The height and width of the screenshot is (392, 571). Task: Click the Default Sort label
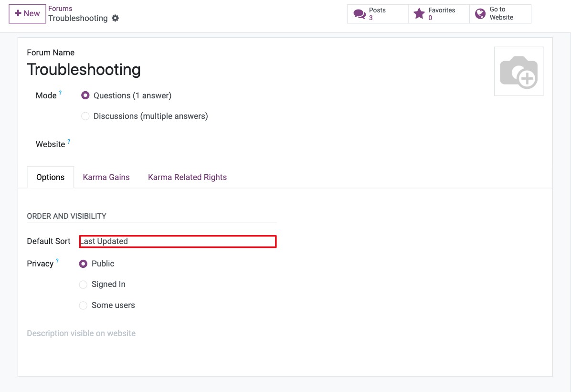point(48,241)
